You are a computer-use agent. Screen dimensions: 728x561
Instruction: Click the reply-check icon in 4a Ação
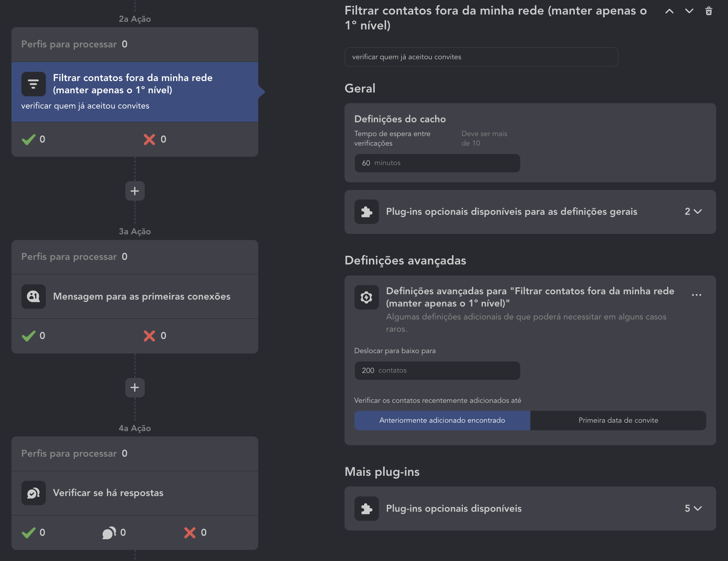(x=34, y=493)
